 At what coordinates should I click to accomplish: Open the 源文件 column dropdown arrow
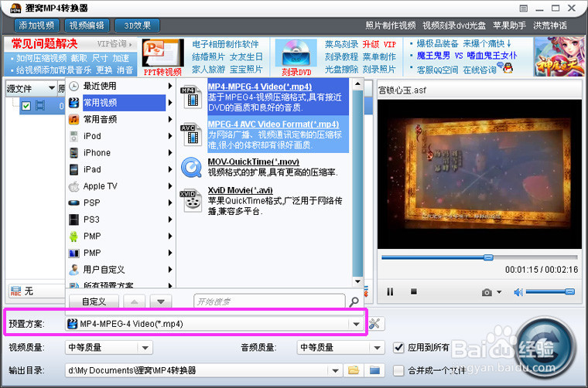pos(52,88)
